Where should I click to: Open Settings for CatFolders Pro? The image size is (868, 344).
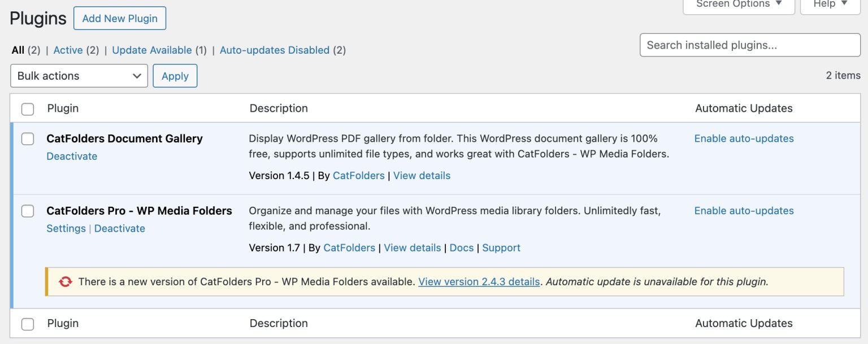(66, 228)
